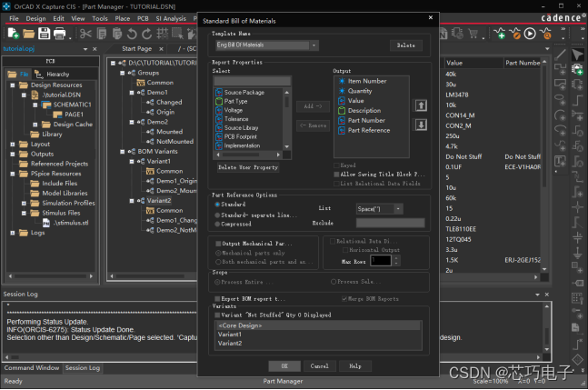
Task: Click the Paste toolbar icon
Action: [x=117, y=34]
